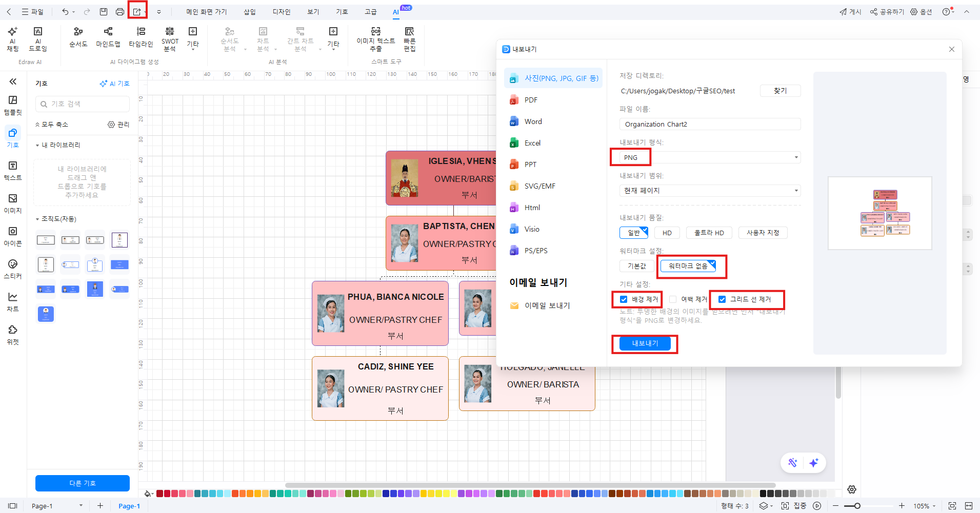Expand the 기타 AI diagram dropdown
Viewport: 980px width, 513px height.
point(193,37)
